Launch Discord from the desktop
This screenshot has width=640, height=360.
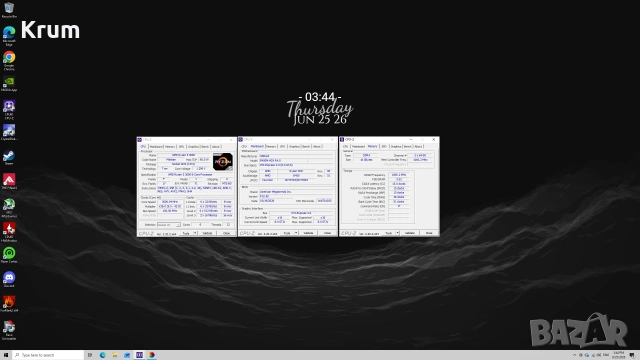(x=9, y=280)
